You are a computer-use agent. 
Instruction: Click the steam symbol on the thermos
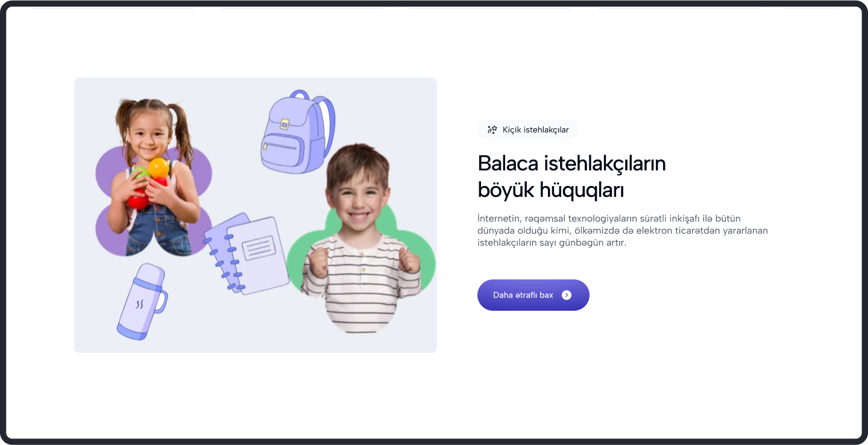pyautogui.click(x=139, y=305)
